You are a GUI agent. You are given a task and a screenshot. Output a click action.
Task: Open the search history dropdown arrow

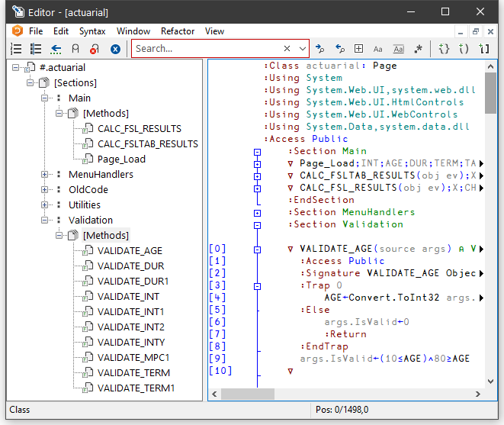(303, 49)
